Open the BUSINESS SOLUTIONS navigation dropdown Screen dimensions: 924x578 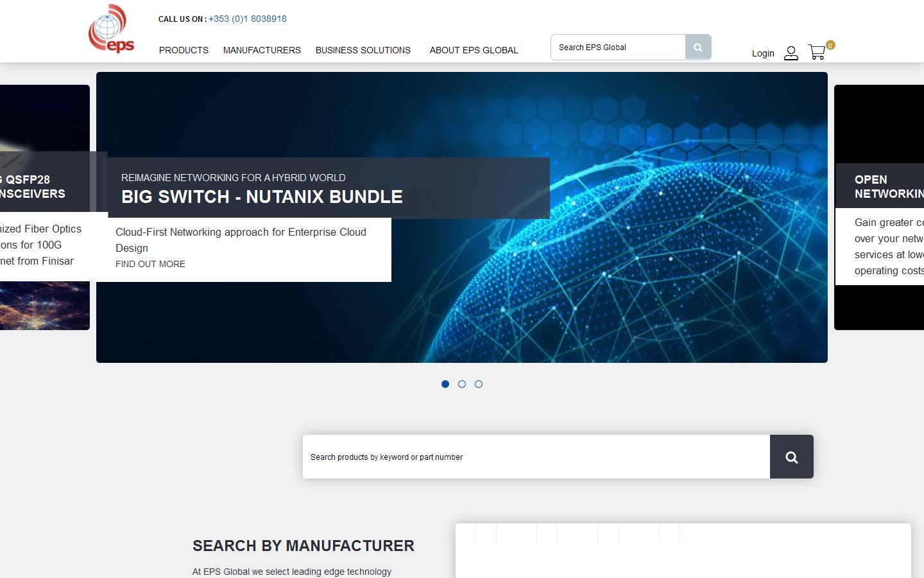[363, 50]
